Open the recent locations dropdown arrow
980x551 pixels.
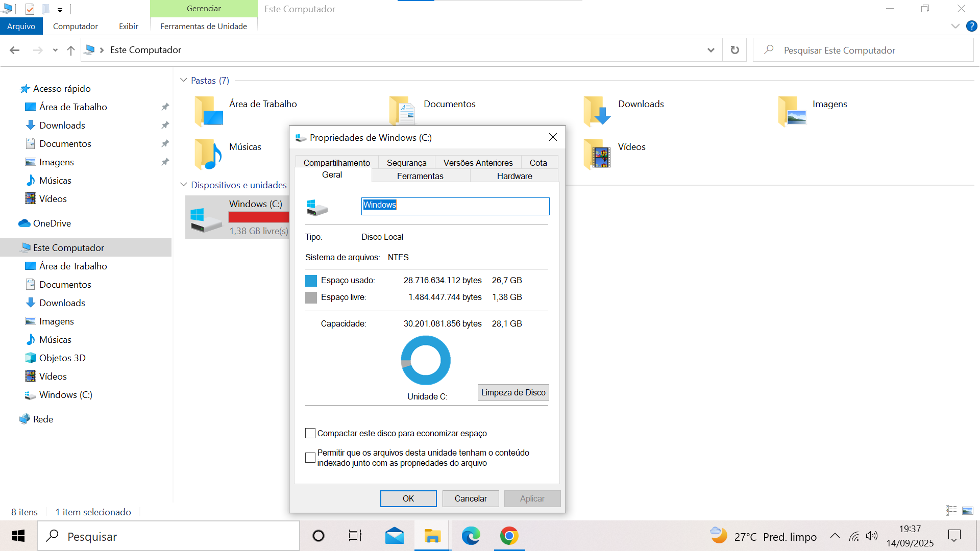click(55, 50)
